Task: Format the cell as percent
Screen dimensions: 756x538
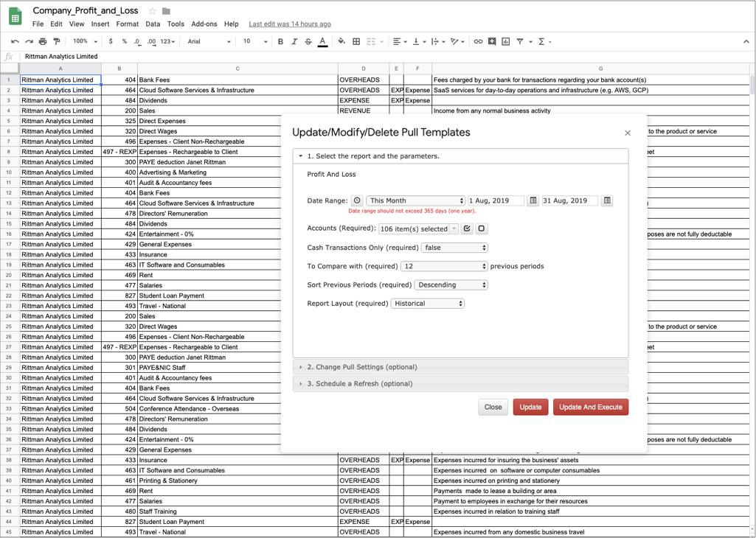Action: pyautogui.click(x=125, y=42)
